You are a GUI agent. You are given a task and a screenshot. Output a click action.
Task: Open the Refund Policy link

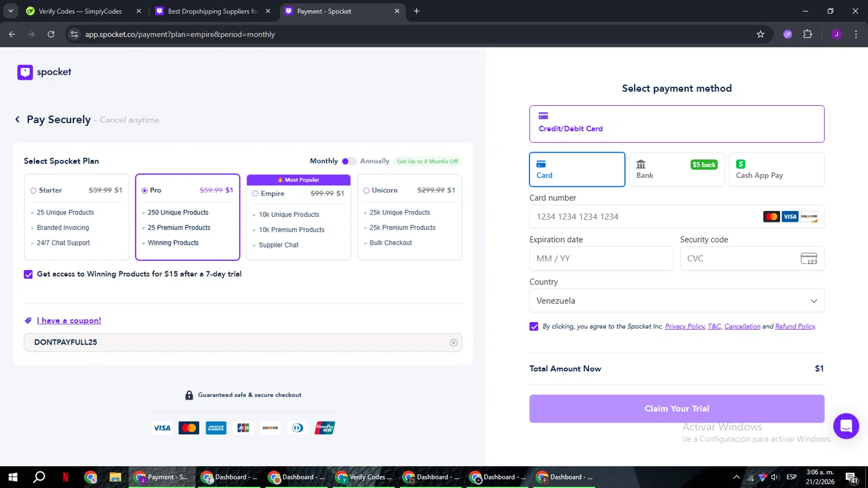pos(795,327)
